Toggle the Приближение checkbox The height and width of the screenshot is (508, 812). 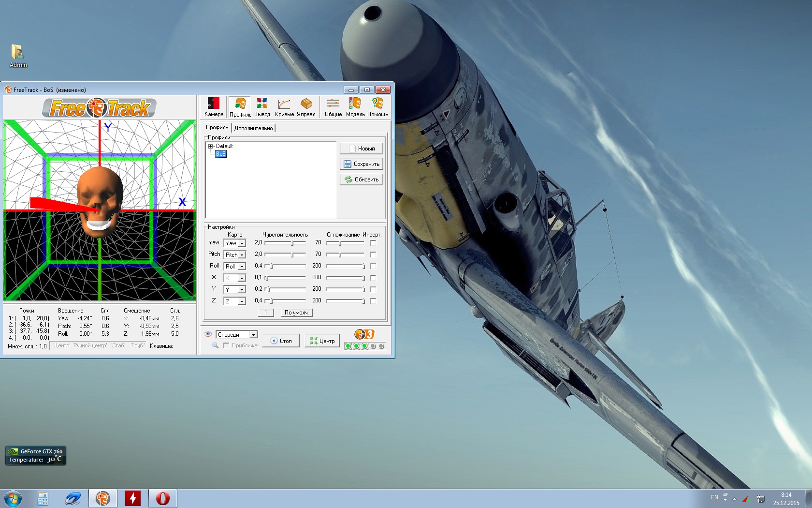226,345
